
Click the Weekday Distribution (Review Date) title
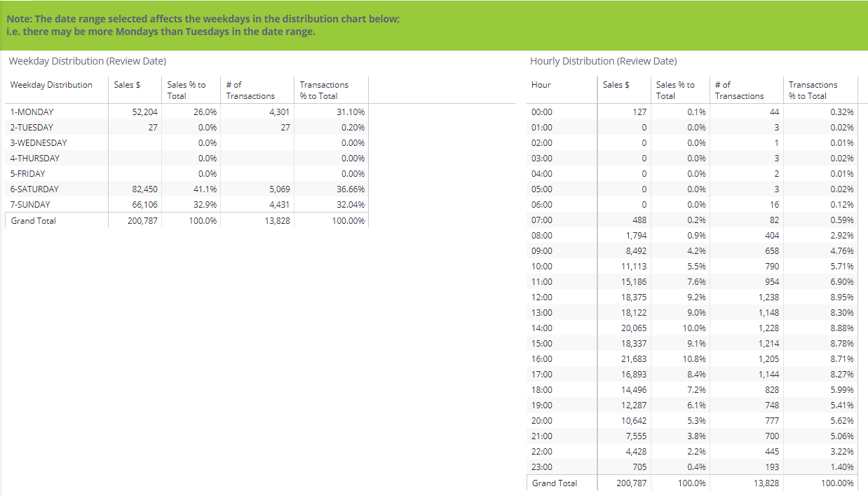(88, 62)
